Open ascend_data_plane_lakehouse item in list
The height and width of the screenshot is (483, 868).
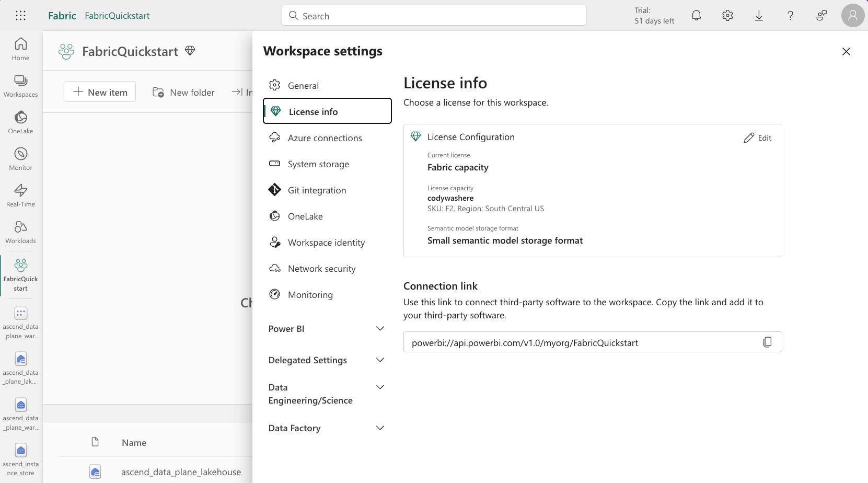pos(181,472)
